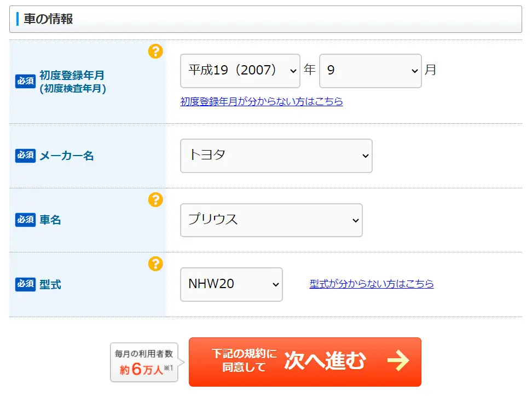Show help tooltip icon for 型式
This screenshot has height=396, width=532.
(x=155, y=264)
